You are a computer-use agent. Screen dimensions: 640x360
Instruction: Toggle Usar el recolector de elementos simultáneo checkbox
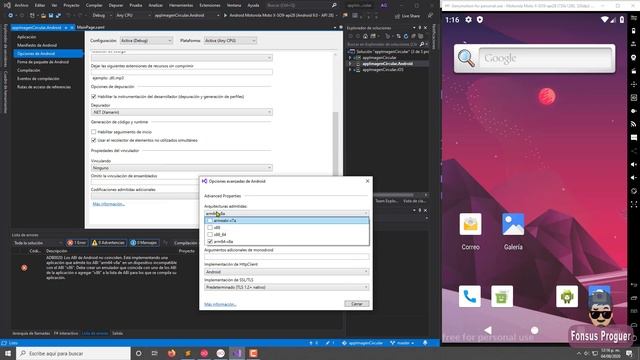93,140
